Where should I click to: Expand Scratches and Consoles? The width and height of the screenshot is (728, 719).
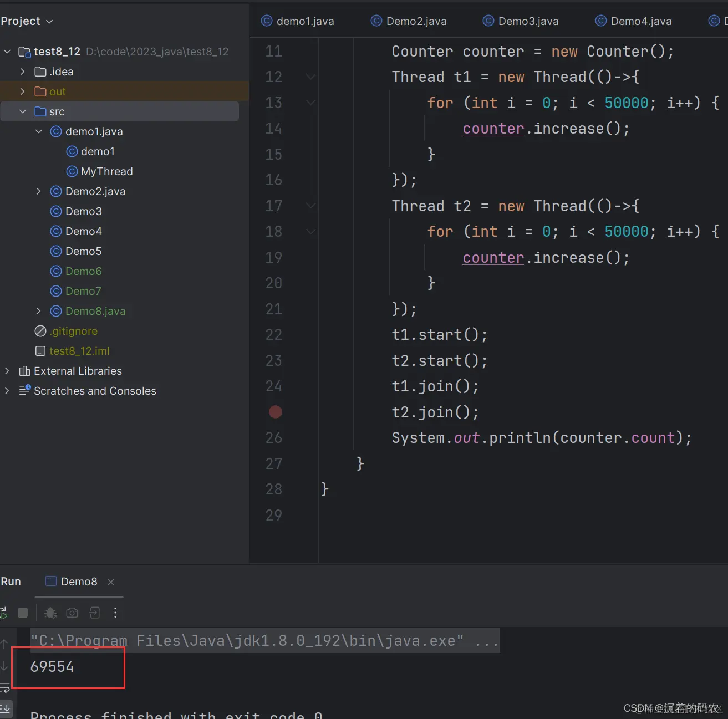(7, 391)
